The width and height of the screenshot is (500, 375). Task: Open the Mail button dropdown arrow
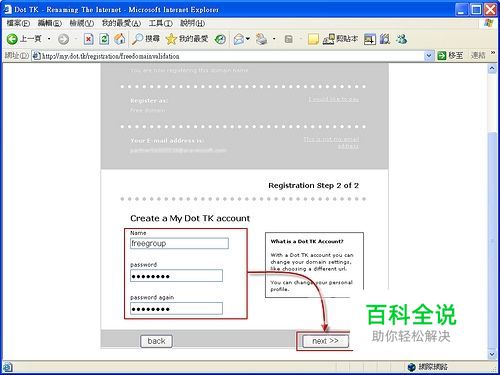pos(248,39)
